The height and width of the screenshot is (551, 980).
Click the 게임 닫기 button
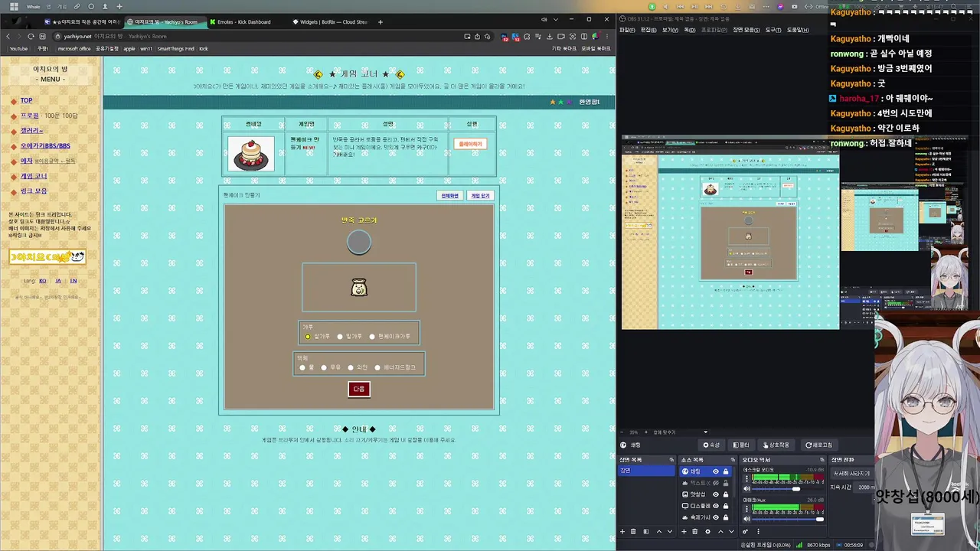pyautogui.click(x=480, y=196)
